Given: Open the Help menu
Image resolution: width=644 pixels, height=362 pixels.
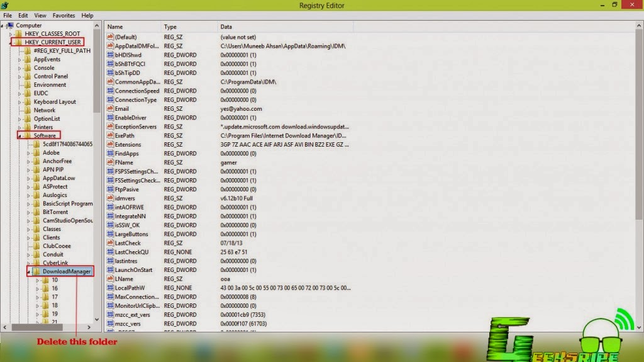Looking at the screenshot, I should tap(87, 15).
